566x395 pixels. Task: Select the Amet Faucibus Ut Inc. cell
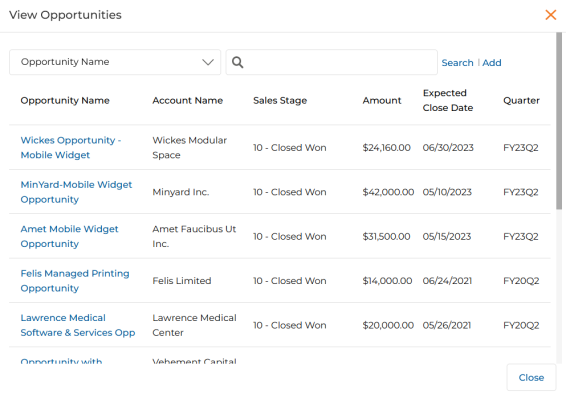point(194,236)
